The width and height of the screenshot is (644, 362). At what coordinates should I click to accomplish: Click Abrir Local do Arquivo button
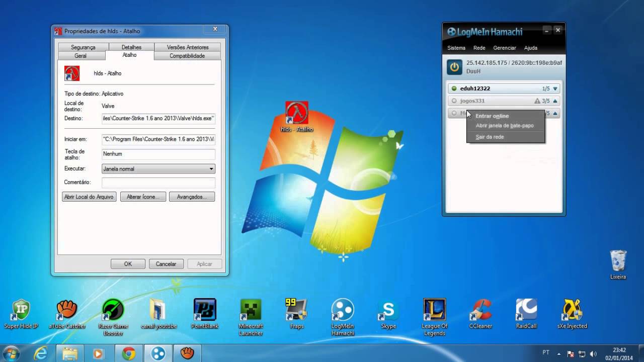(89, 197)
